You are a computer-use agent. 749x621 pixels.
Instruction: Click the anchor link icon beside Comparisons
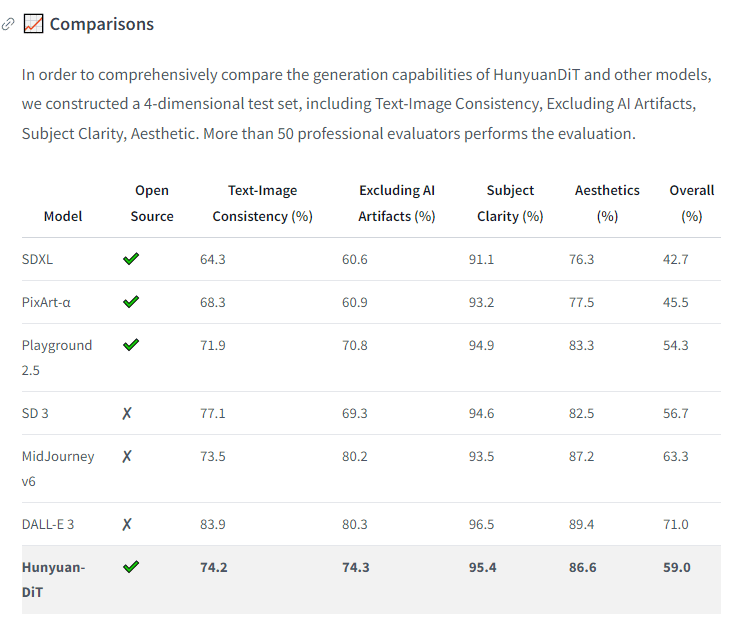(x=9, y=24)
